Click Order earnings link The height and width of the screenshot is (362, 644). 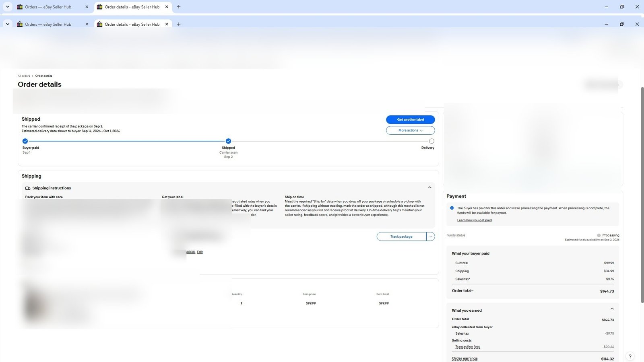(464, 358)
